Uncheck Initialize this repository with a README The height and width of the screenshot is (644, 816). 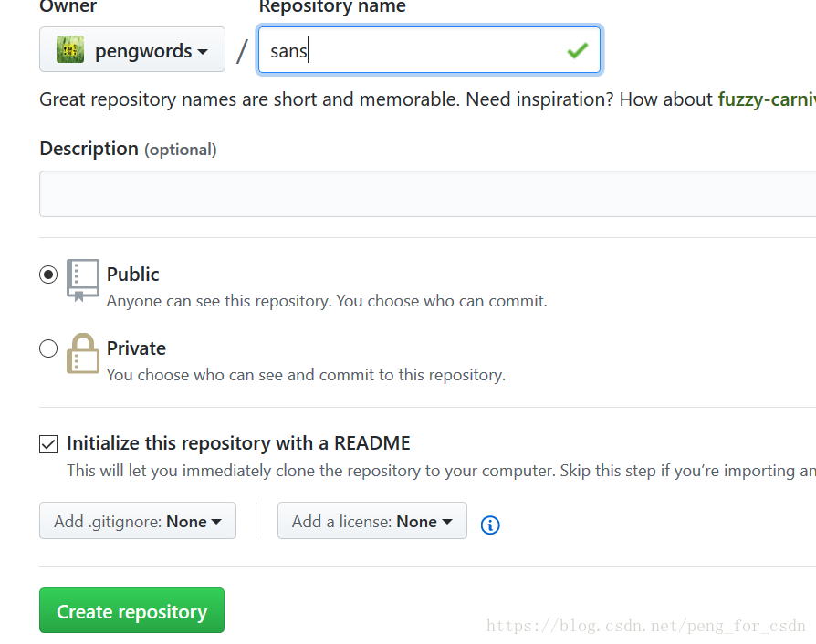pos(48,444)
